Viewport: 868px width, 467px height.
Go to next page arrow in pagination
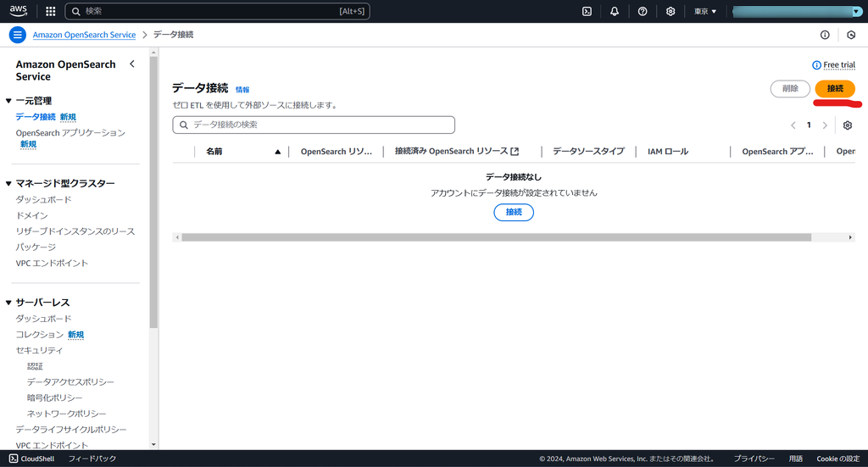tap(825, 125)
